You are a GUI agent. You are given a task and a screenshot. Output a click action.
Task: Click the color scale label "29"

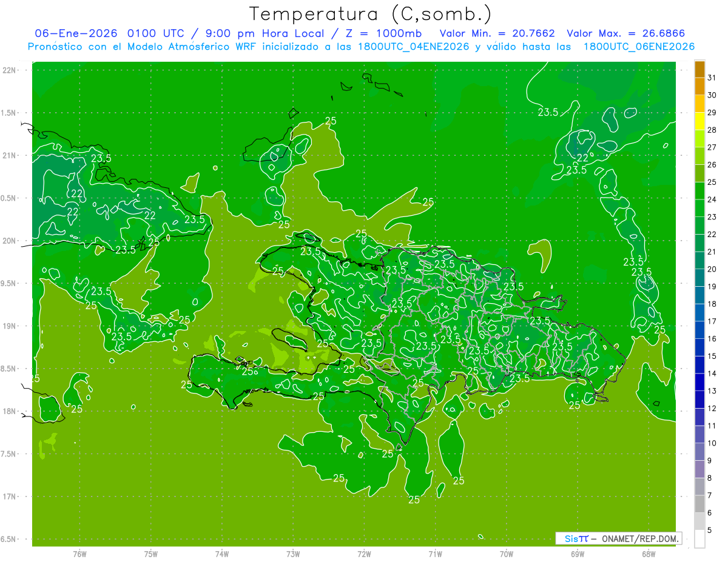[x=712, y=112]
